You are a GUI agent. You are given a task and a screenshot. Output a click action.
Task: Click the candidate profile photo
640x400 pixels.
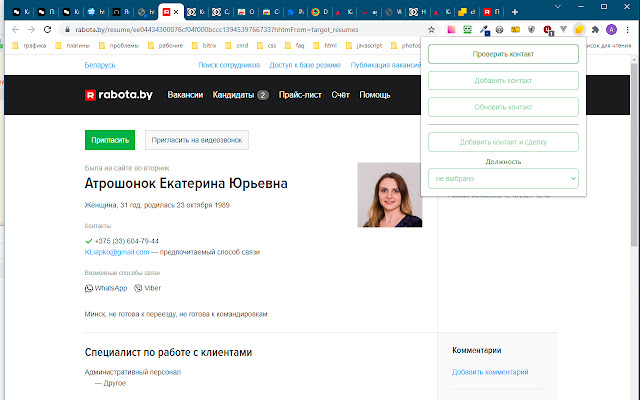(389, 194)
